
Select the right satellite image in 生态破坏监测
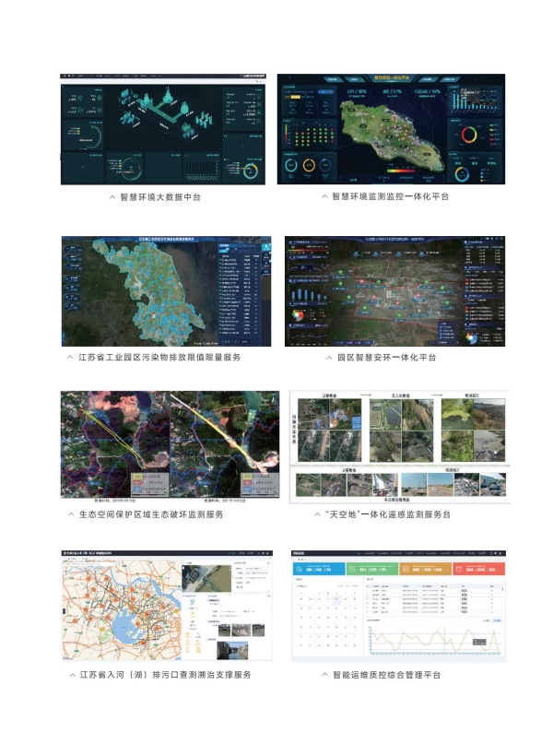click(x=225, y=444)
